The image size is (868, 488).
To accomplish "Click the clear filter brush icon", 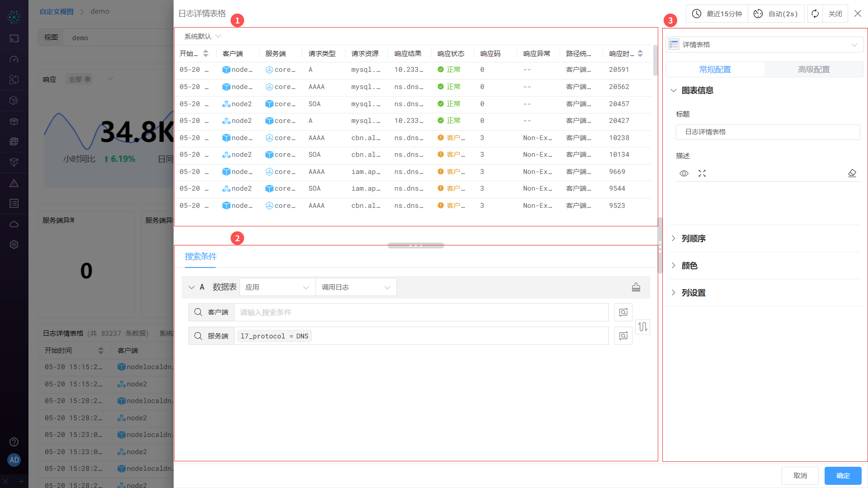I will click(x=636, y=287).
